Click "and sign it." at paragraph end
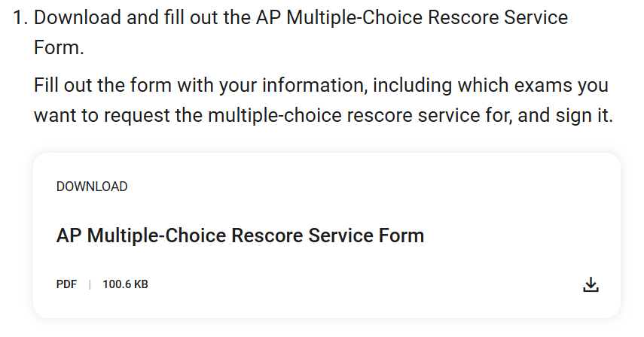This screenshot has width=644, height=337. (x=565, y=115)
